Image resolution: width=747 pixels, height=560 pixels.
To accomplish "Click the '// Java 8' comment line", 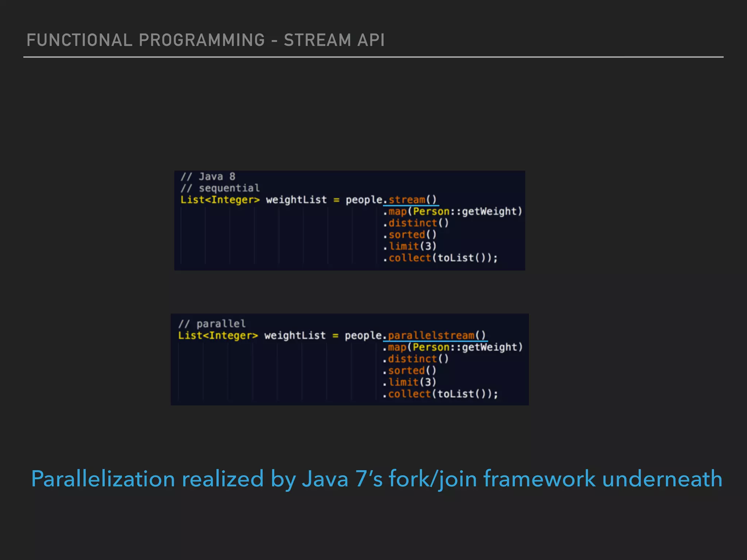I will point(208,176).
